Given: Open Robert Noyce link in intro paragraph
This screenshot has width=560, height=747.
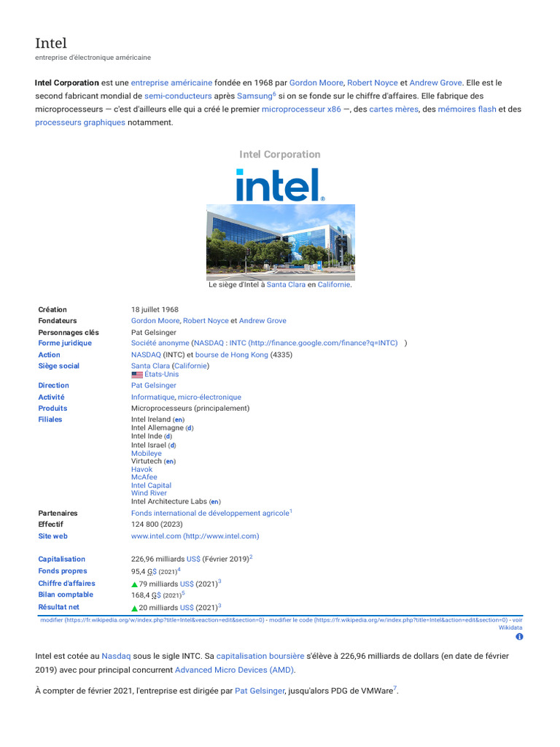Looking at the screenshot, I should pos(373,83).
